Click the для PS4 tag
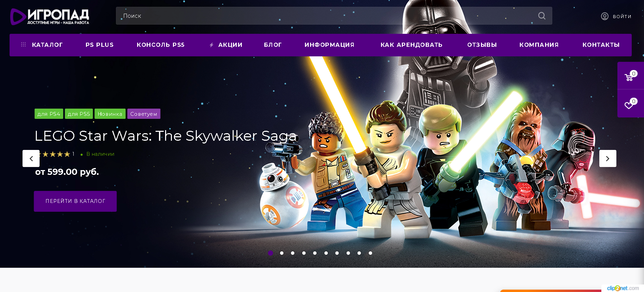This screenshot has height=292, width=644. coord(49,114)
